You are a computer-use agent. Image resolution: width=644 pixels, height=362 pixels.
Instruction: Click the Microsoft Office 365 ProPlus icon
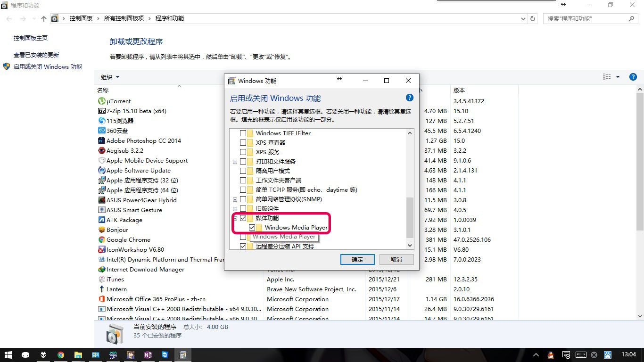click(x=101, y=299)
